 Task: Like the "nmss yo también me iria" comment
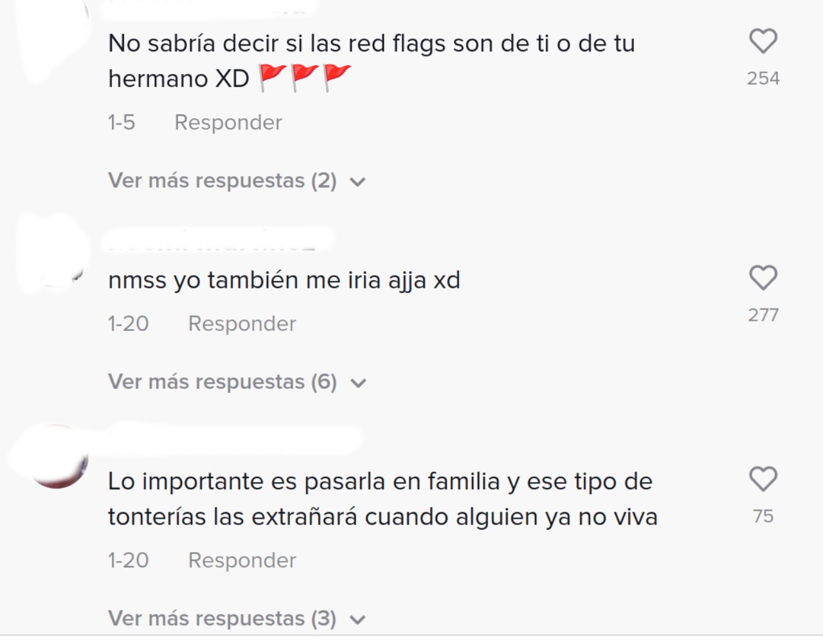(x=763, y=278)
